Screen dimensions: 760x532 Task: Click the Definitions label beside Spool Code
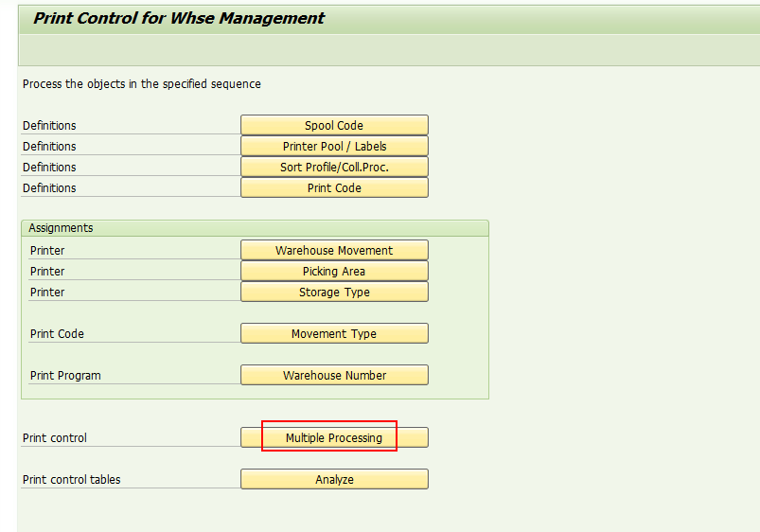[49, 125]
